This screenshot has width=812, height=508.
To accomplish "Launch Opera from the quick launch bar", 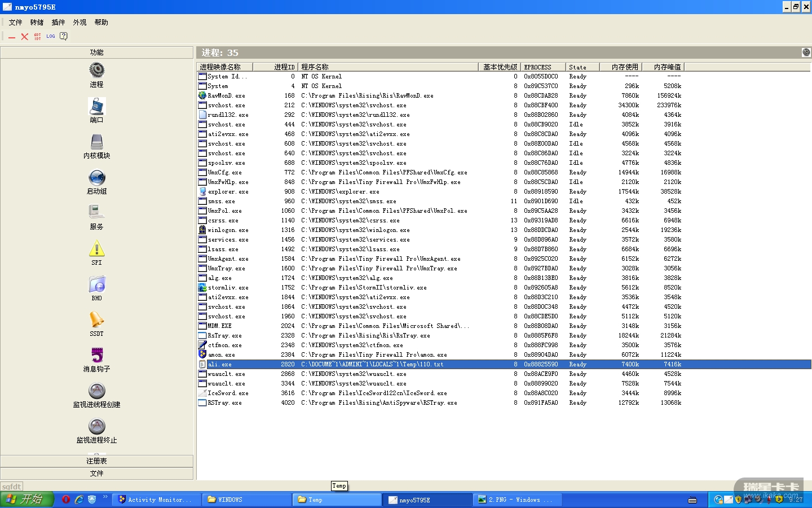I will [66, 500].
